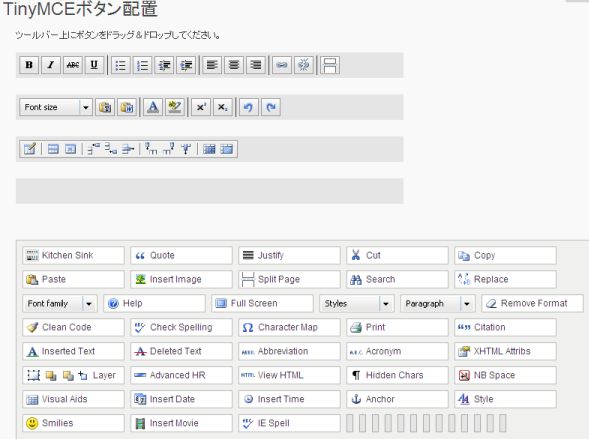The width and height of the screenshot is (589, 439).
Task: Click the Print button
Action: tap(397, 327)
